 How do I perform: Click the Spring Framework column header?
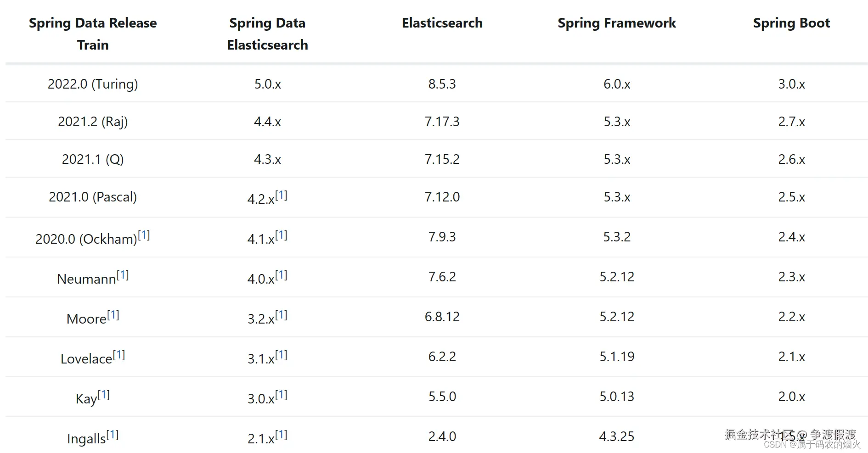(x=616, y=23)
